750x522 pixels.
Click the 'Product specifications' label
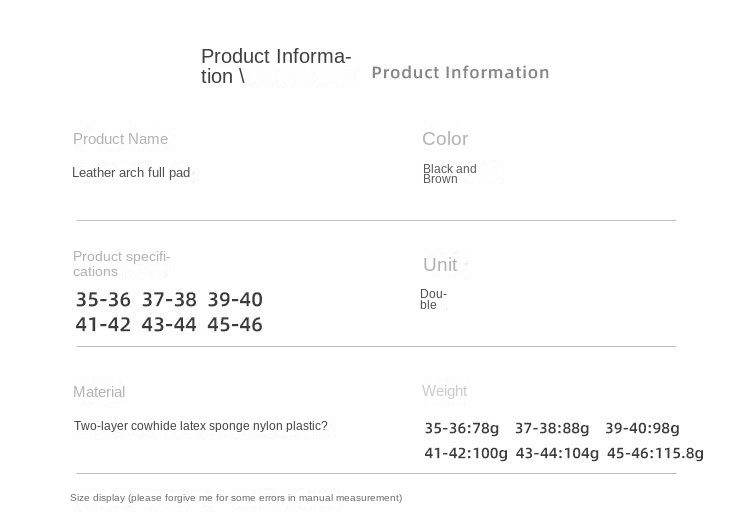121,264
